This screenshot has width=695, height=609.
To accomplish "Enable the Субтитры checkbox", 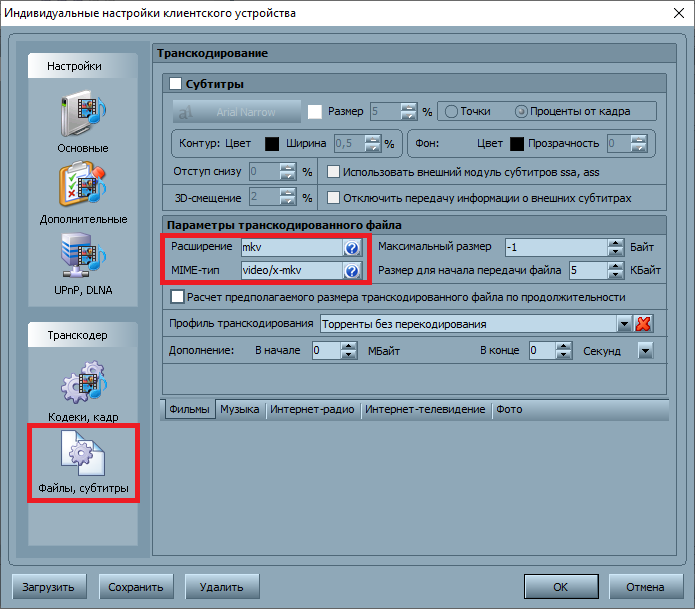I will (176, 84).
